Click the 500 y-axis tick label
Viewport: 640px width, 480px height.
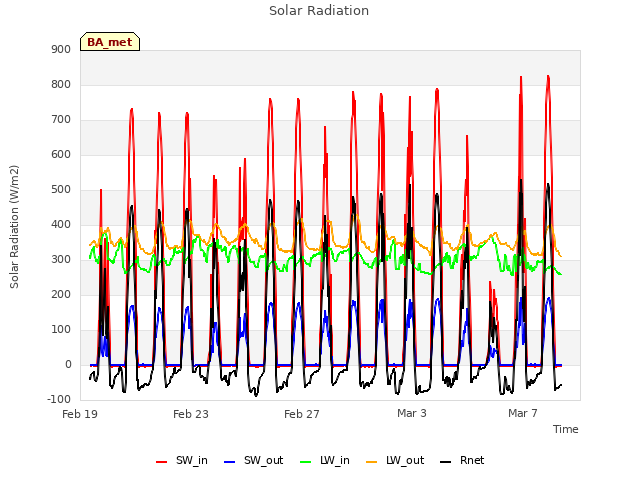click(61, 189)
